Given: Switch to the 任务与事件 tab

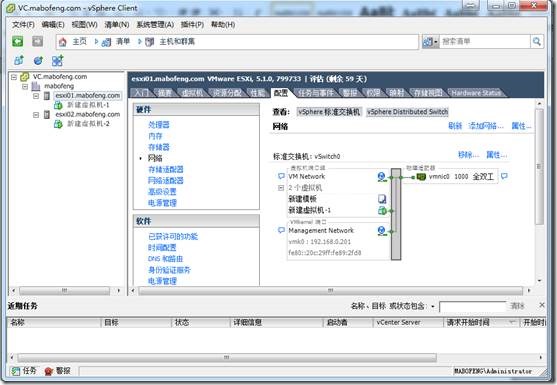Looking at the screenshot, I should point(315,93).
